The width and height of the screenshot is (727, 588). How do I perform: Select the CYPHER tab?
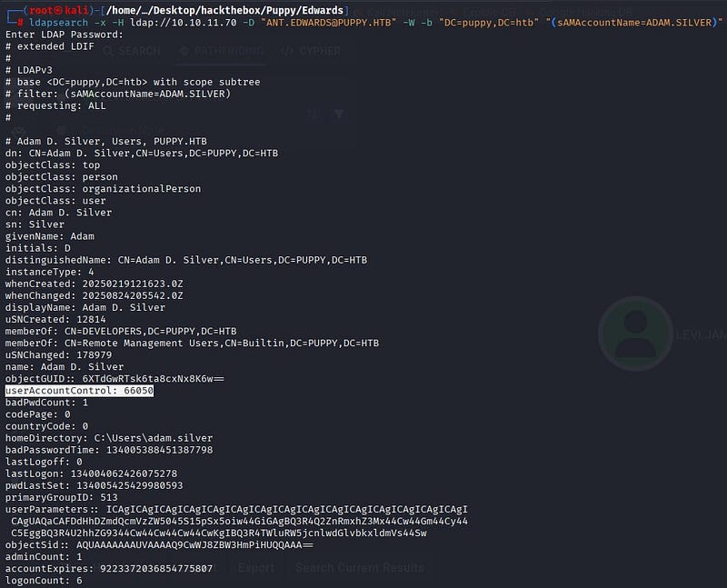pyautogui.click(x=309, y=51)
